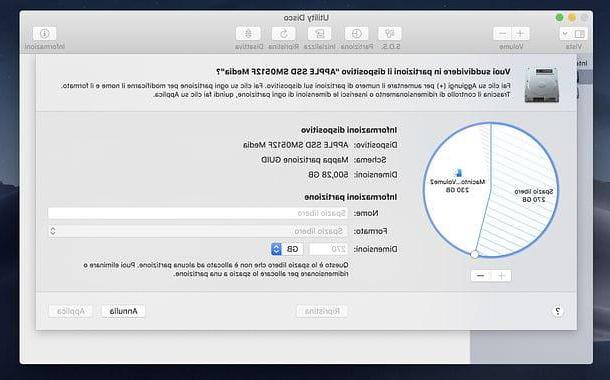The height and width of the screenshot is (380, 610).
Task: Open the Vista dropdown chevron
Action: pyautogui.click(x=566, y=34)
